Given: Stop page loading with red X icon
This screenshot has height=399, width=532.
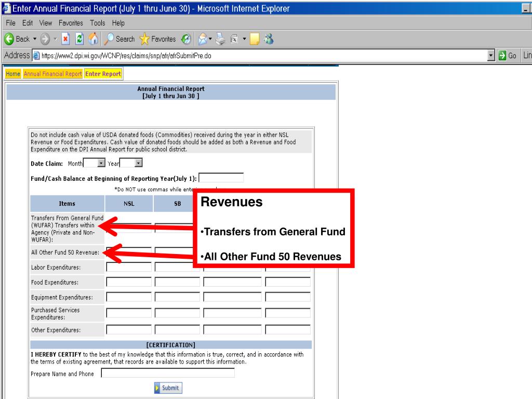Looking at the screenshot, I should coord(65,39).
